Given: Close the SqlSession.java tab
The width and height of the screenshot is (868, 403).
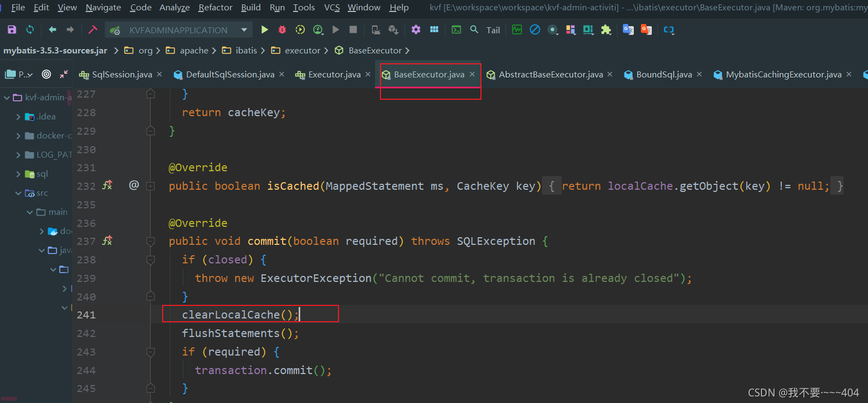Looking at the screenshot, I should coord(159,74).
